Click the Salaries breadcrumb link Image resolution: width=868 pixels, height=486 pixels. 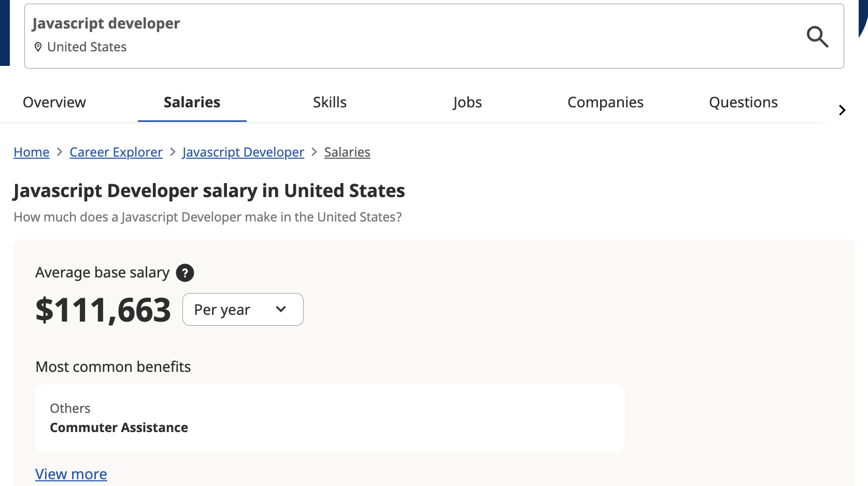347,152
